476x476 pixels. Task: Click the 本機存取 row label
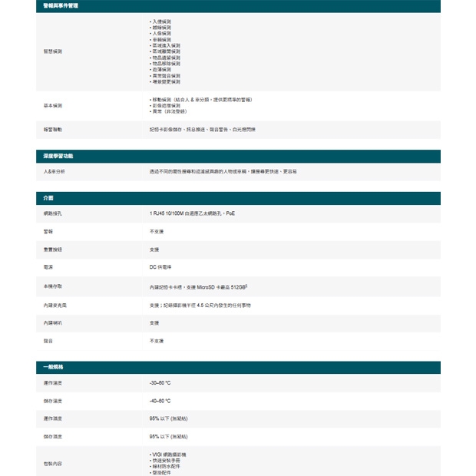[x=53, y=286]
